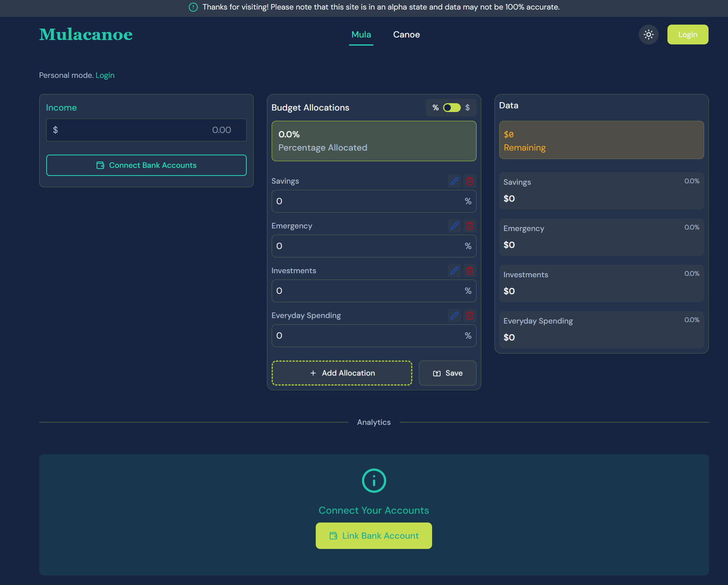This screenshot has width=728, height=585.
Task: Toggle the light/dark theme sun icon
Action: (x=648, y=35)
